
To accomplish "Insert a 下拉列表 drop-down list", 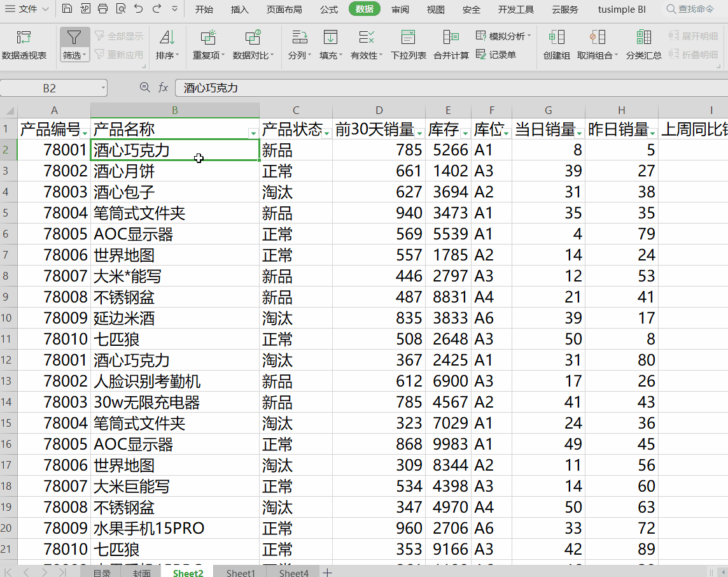I will click(x=408, y=45).
